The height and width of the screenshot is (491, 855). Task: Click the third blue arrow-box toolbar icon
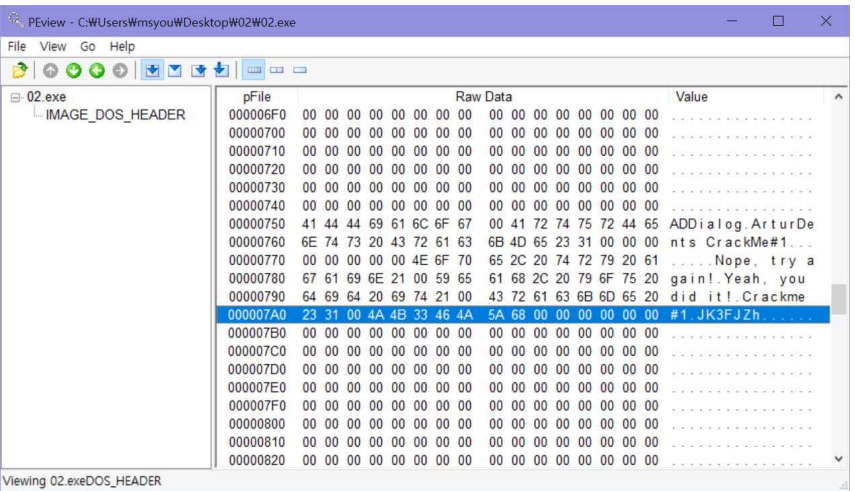(x=198, y=70)
